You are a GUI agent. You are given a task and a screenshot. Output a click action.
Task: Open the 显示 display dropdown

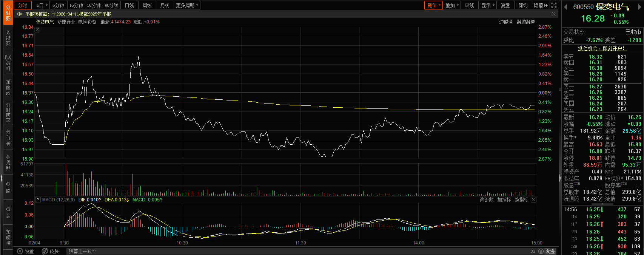point(487,5)
